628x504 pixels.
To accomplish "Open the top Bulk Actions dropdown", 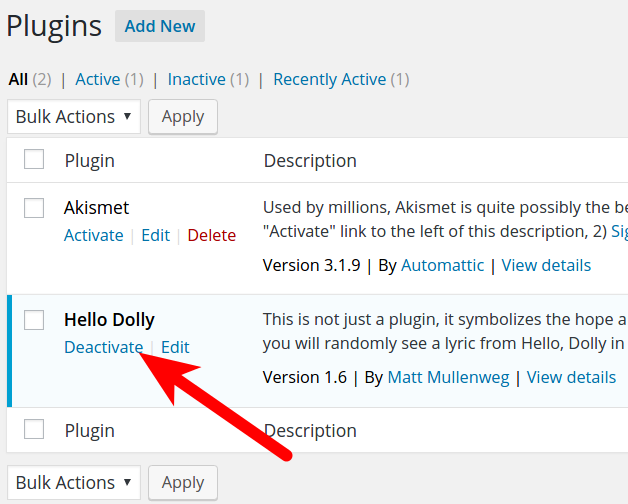I will click(74, 117).
